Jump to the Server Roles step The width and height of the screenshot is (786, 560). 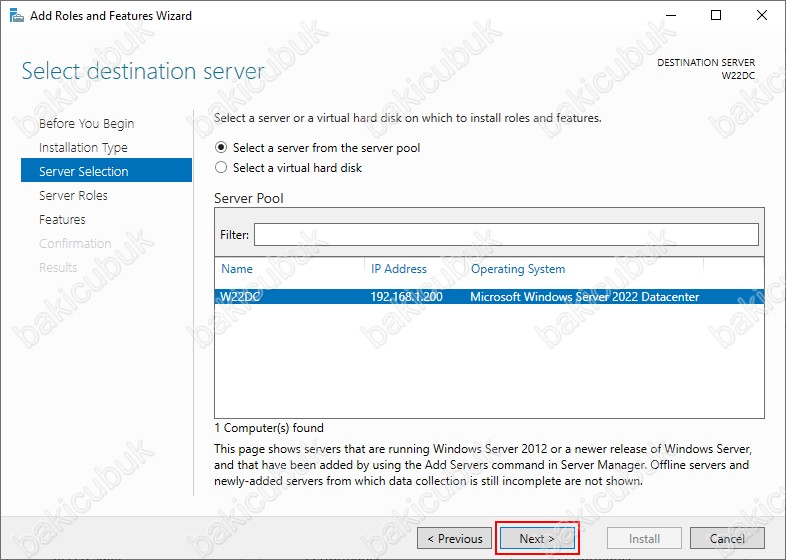(x=73, y=196)
